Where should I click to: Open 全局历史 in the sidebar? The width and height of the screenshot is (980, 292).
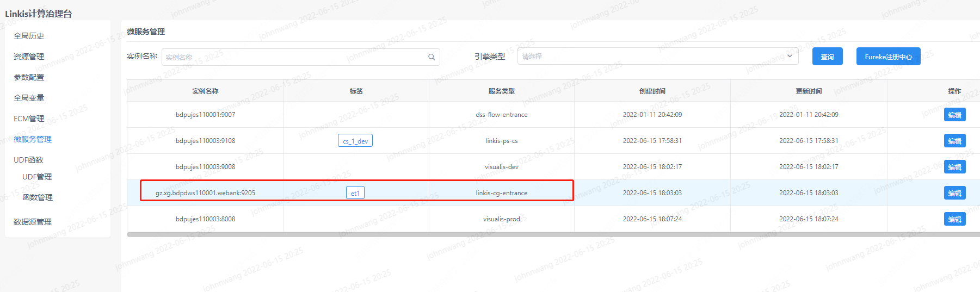point(29,36)
